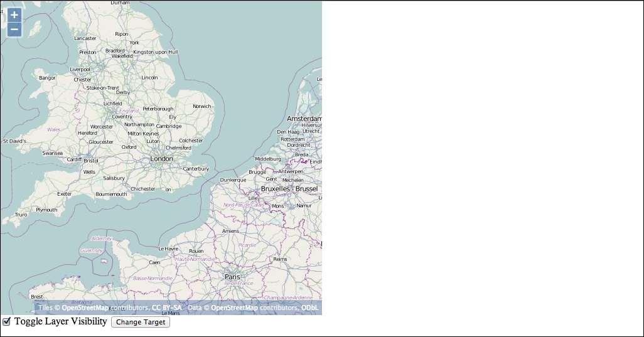Click the Brest label on the map
The height and width of the screenshot is (337, 644).
pos(36,297)
